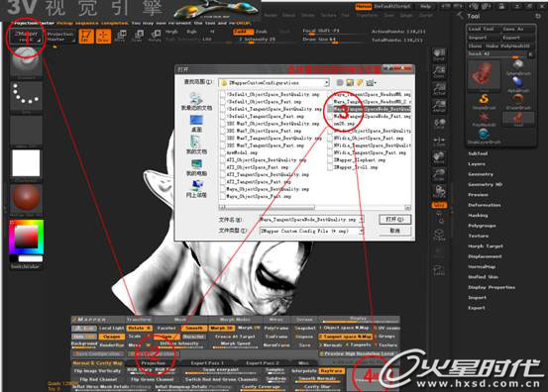Screen dimensions: 548x392
Task: Expand the SubTool section
Action: click(478, 153)
